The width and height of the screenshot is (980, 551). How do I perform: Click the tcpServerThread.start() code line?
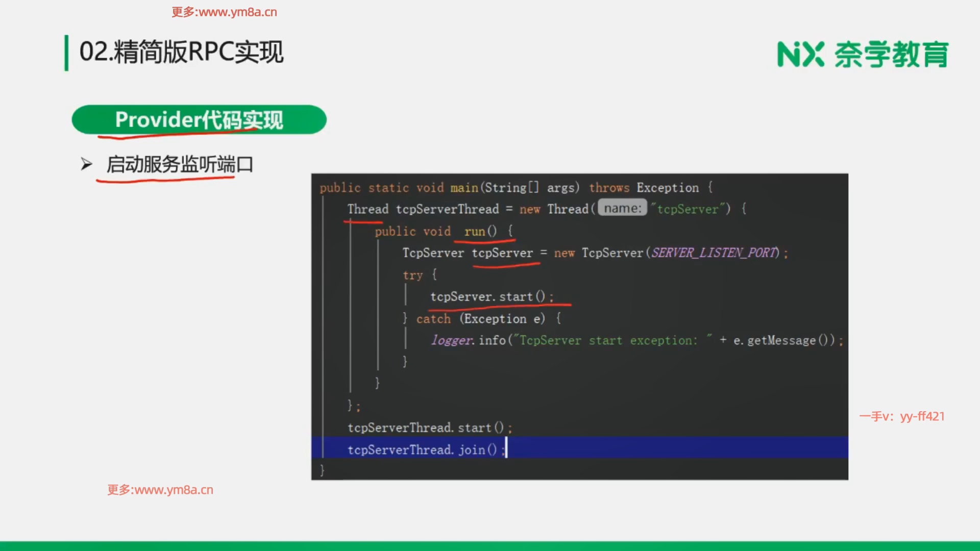(429, 428)
